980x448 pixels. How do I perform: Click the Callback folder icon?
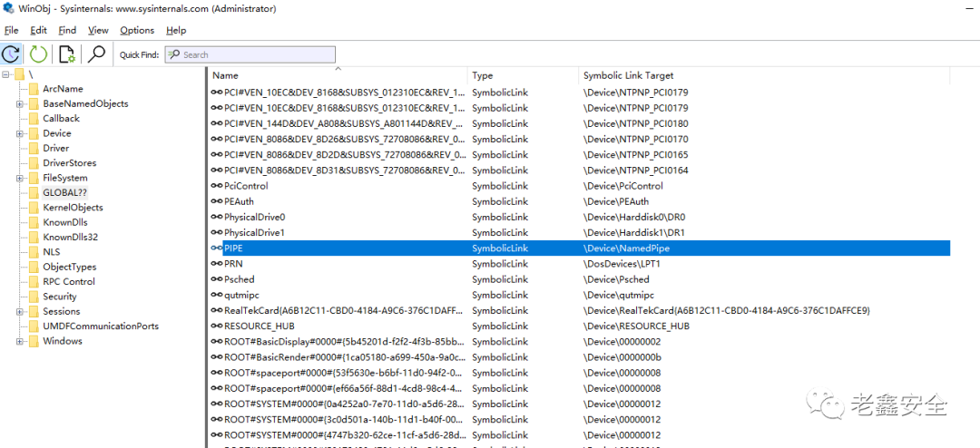click(x=34, y=119)
